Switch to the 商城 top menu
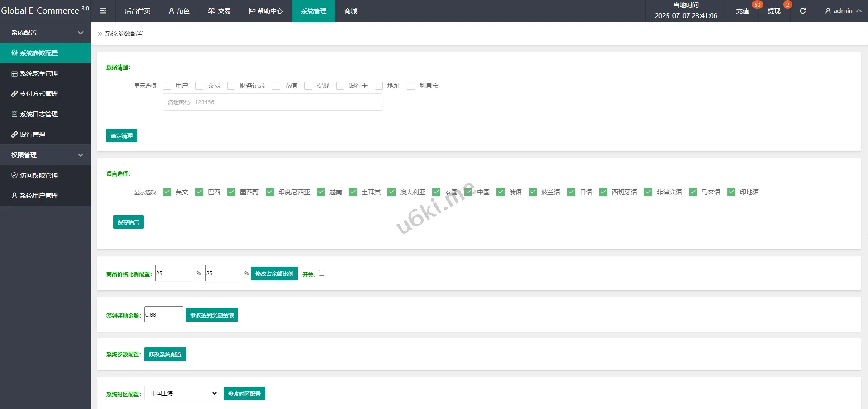This screenshot has width=868, height=409. (x=351, y=11)
